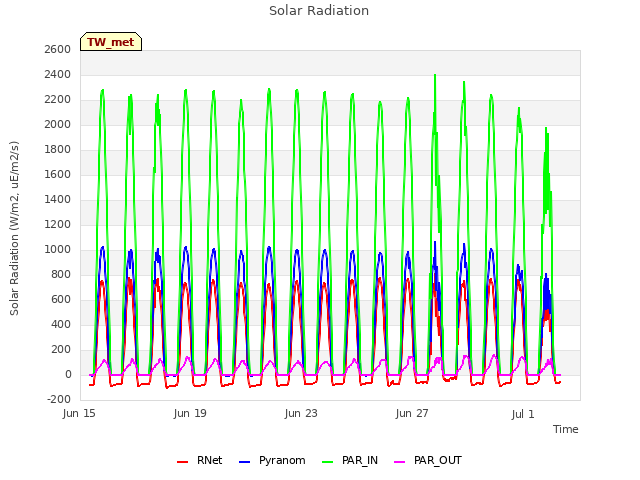Viewport: 640px width, 480px height.
Task: Click the 2600 y-axis tick label
Action: click(58, 49)
